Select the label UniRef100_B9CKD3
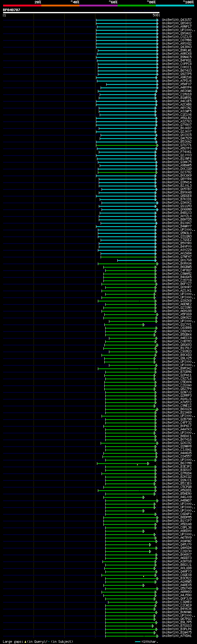Screen dimensions: 197x644 click(177, 355)
